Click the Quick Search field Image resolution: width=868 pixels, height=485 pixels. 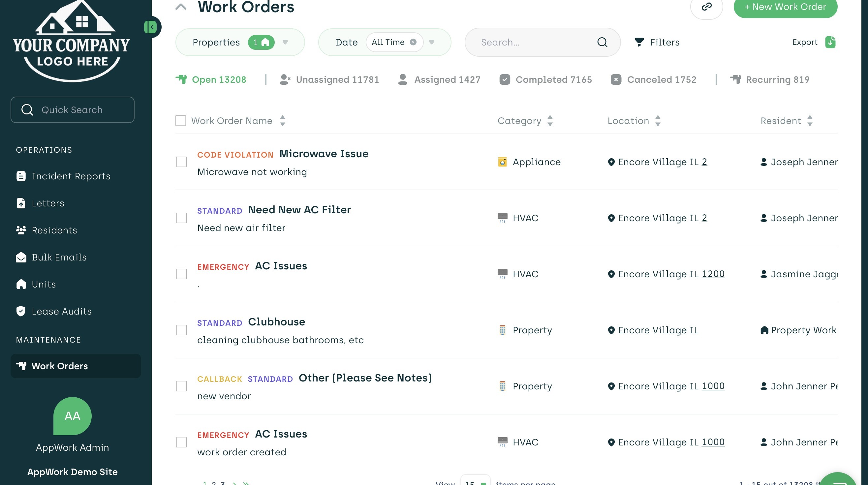[x=73, y=110]
